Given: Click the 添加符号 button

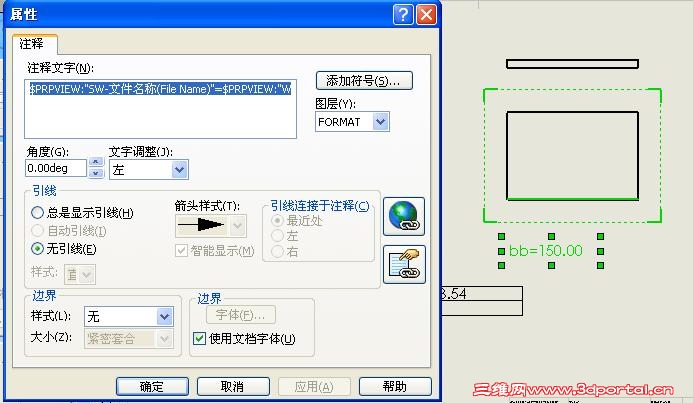Looking at the screenshot, I should [364, 81].
